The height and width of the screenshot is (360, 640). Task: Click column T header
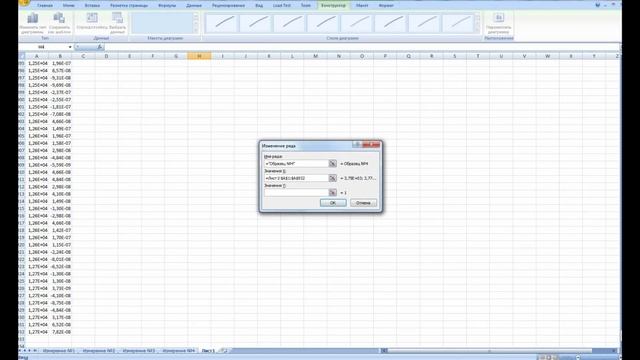478,56
